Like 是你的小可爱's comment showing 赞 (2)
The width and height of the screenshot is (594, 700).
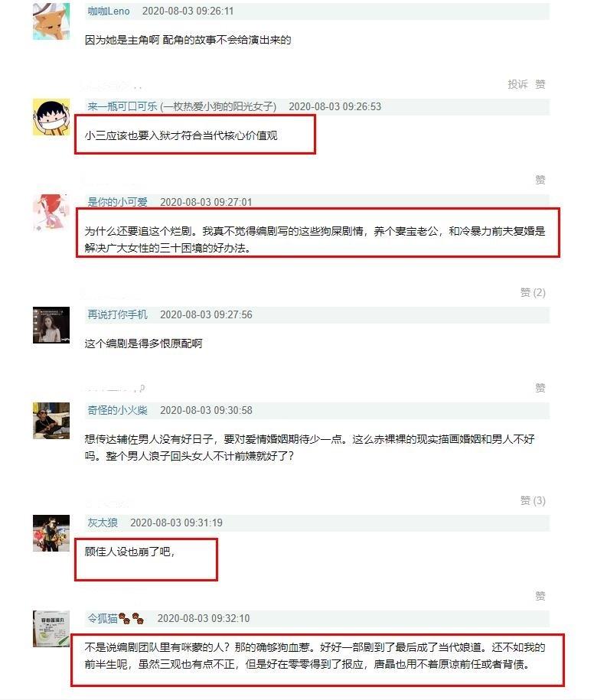pyautogui.click(x=533, y=292)
